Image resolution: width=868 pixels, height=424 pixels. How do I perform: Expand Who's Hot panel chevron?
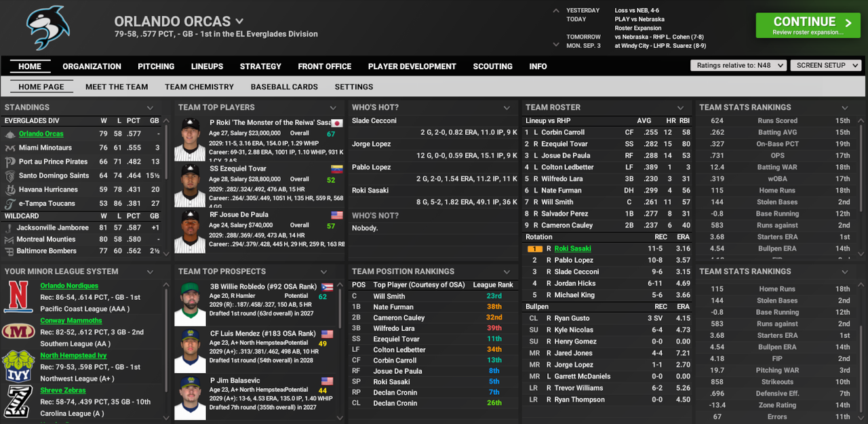pyautogui.click(x=507, y=108)
